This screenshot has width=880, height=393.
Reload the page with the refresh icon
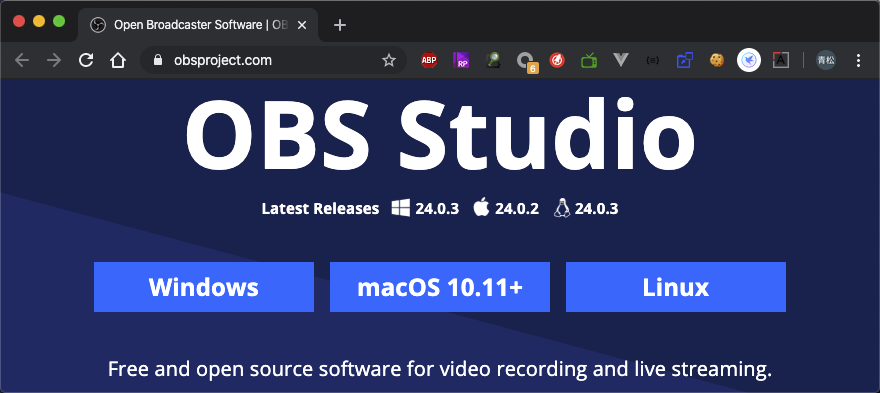tap(86, 60)
